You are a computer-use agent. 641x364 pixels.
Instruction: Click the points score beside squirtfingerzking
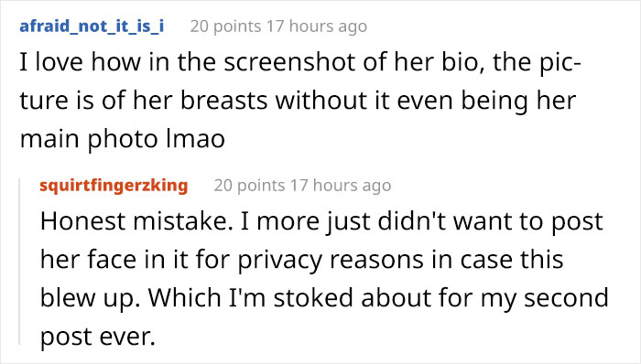click(249, 186)
